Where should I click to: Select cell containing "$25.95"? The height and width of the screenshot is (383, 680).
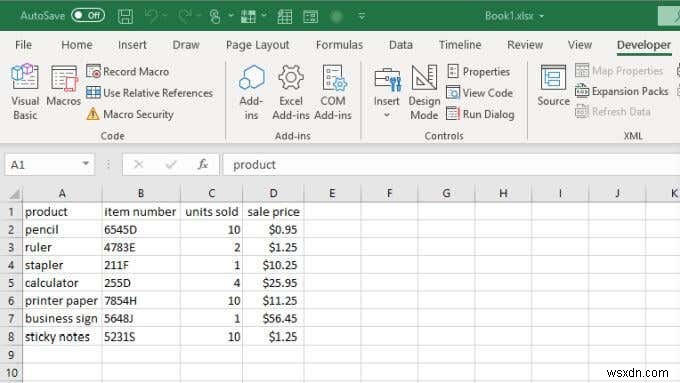tap(273, 283)
